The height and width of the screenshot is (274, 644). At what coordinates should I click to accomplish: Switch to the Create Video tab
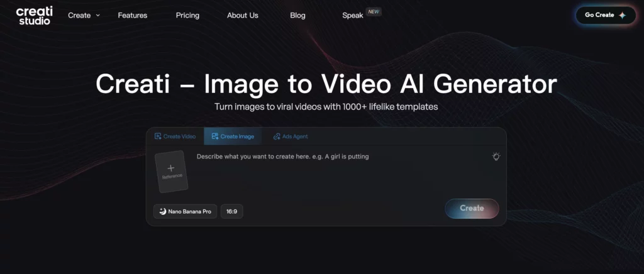pyautogui.click(x=175, y=136)
